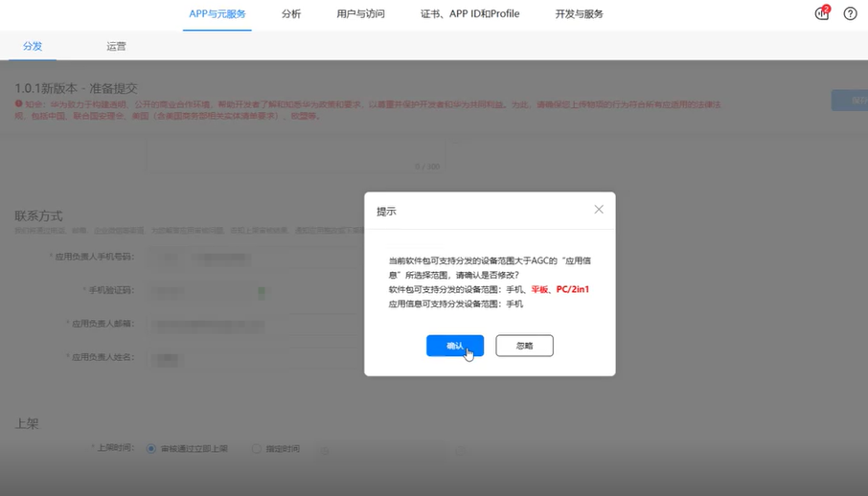Click the 应用负责人姓名 input field
The height and width of the screenshot is (496, 868).
(x=249, y=358)
